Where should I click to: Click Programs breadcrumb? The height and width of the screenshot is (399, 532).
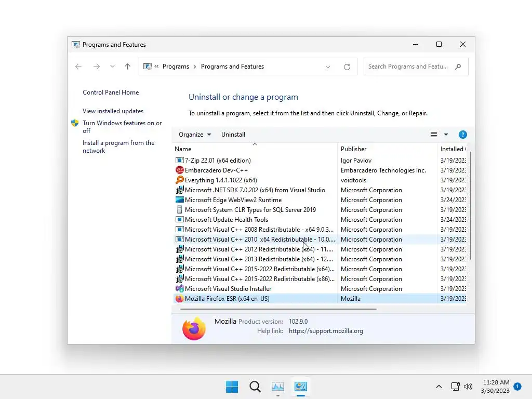pos(176,66)
